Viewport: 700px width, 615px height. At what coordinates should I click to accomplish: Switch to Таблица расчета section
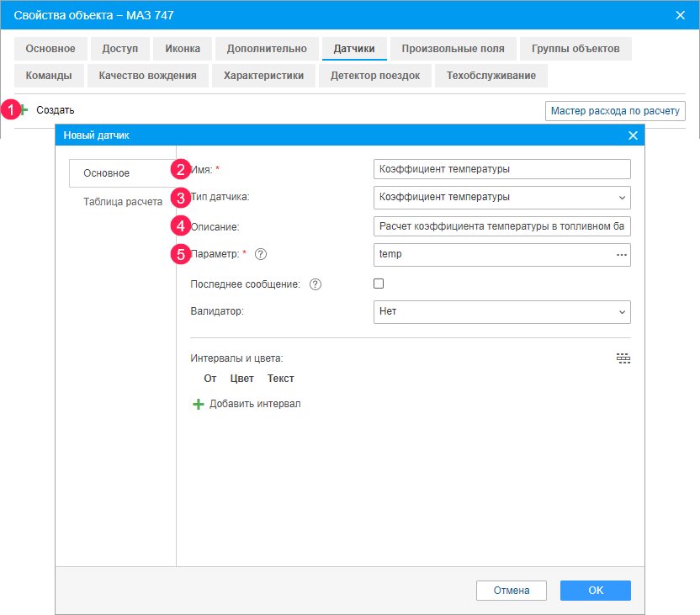pyautogui.click(x=122, y=202)
